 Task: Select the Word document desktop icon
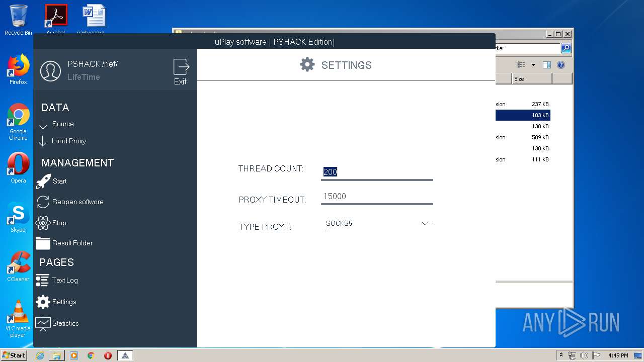[x=94, y=20]
